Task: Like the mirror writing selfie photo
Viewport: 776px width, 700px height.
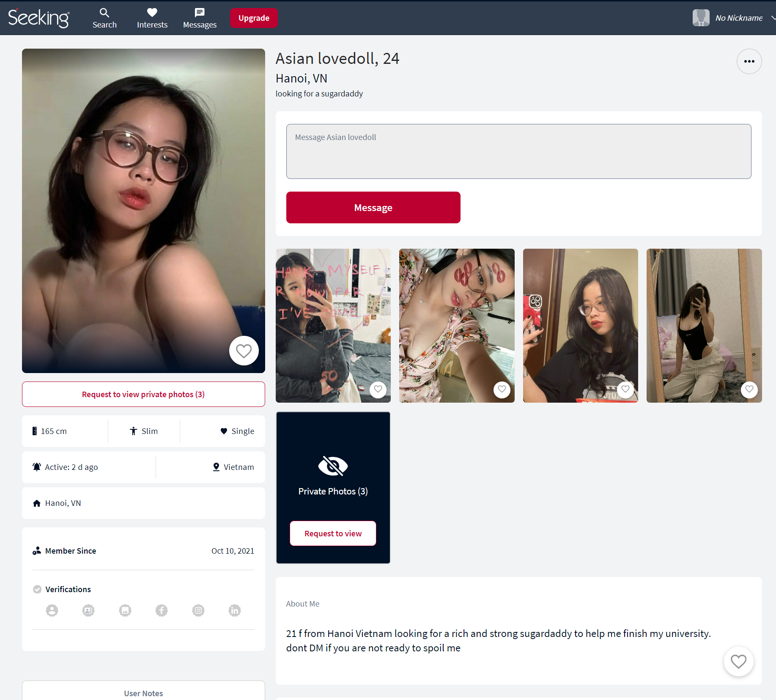Action: (378, 389)
